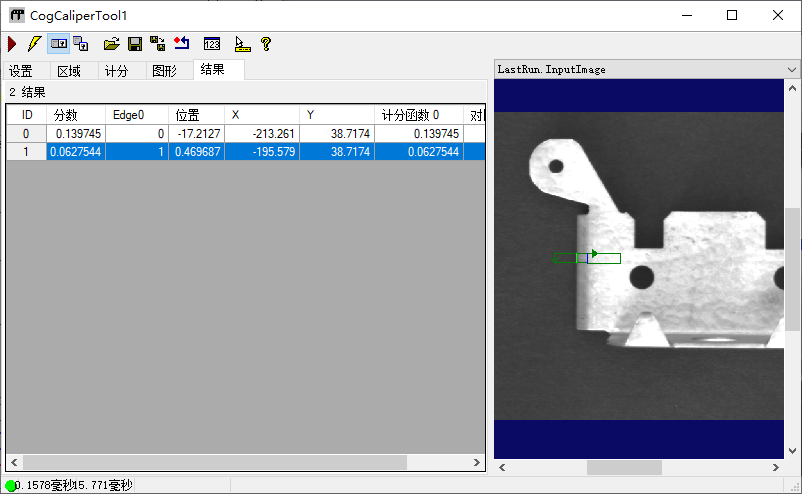The image size is (802, 494).
Task: Click the yellow question mark Help icon
Action: [266, 44]
